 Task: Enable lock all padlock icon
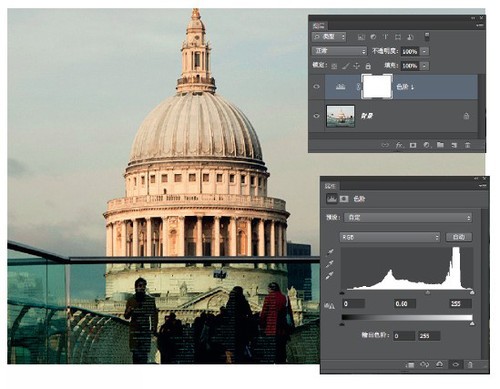pos(368,66)
